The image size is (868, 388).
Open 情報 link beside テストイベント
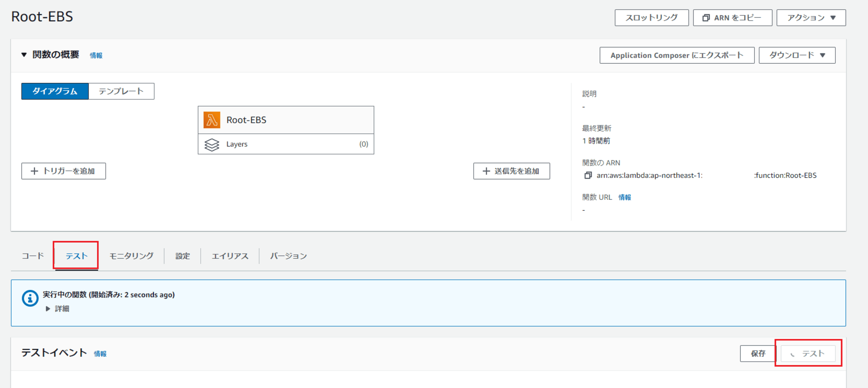[100, 354]
